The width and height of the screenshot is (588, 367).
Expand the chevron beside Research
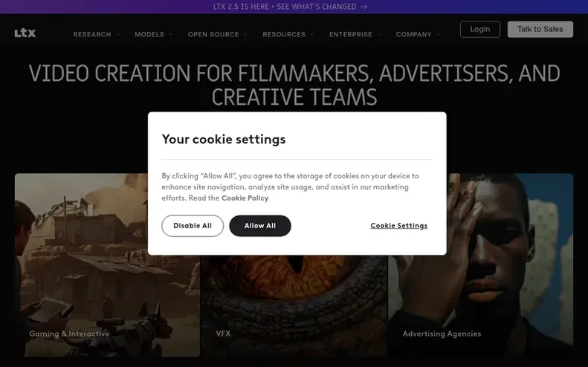pos(117,34)
